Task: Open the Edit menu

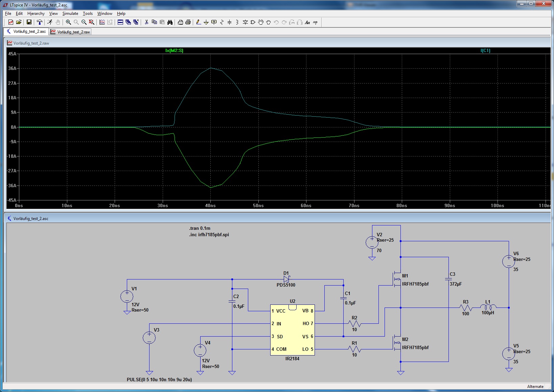Action: (19, 14)
